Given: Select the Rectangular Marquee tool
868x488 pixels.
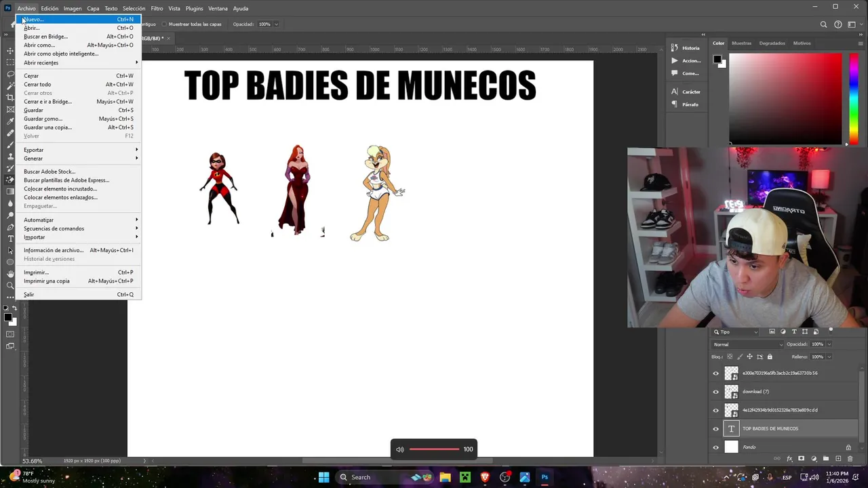Looking at the screenshot, I should tap(10, 62).
